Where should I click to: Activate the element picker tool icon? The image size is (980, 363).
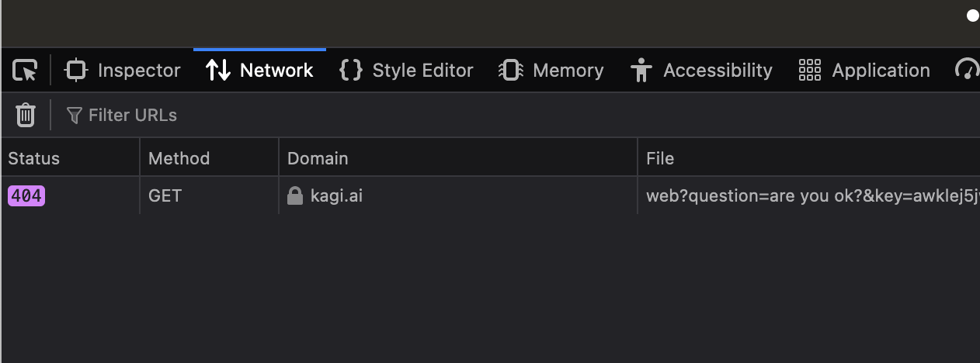(x=25, y=71)
